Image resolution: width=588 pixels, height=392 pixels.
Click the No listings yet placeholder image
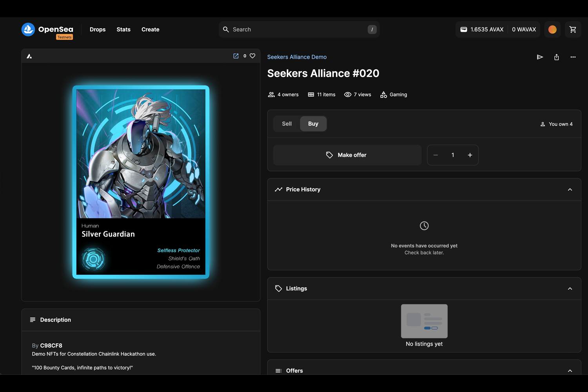[x=424, y=321]
